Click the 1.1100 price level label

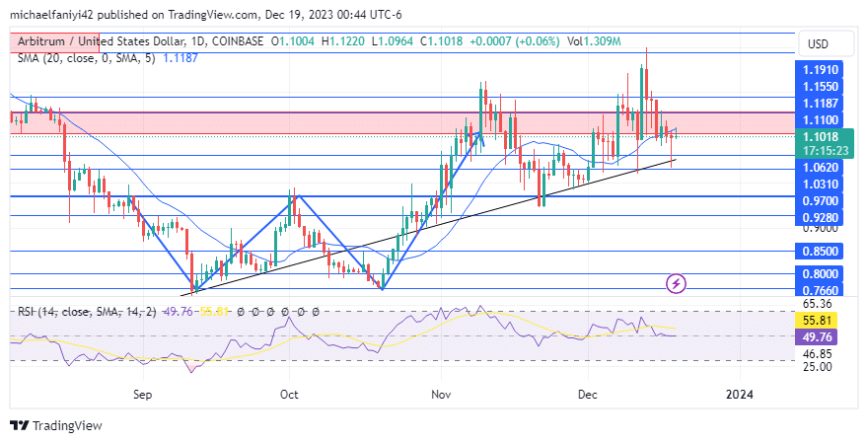[x=820, y=120]
